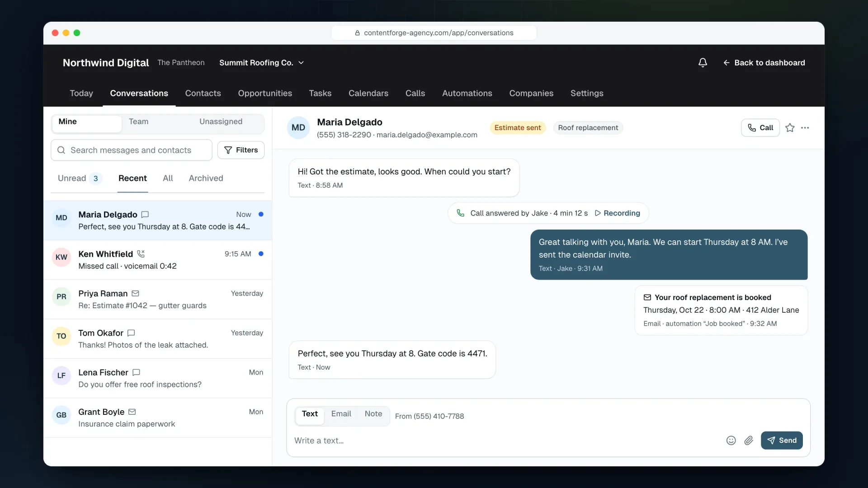Play the call Recording

(618, 213)
